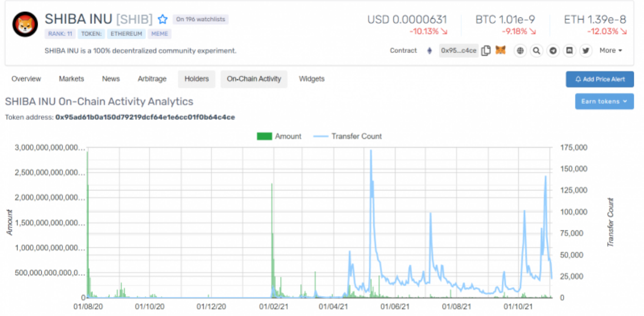Open the Earn tokens dropdown
The image size is (644, 316).
tap(604, 101)
